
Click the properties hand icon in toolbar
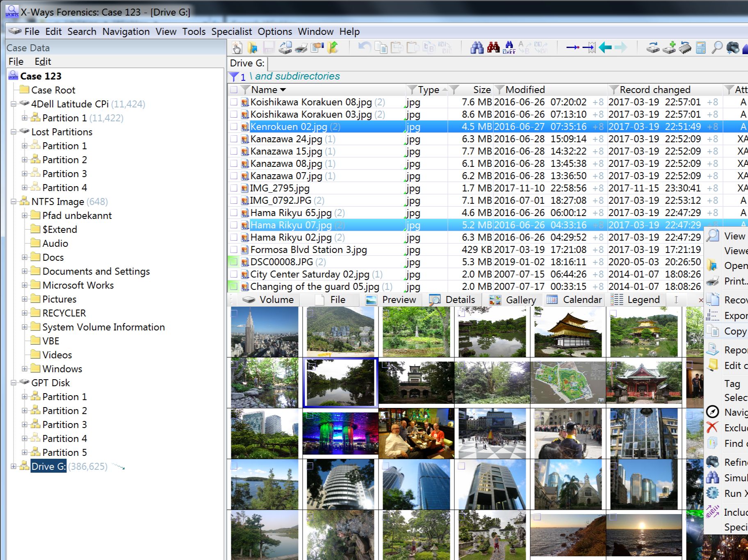317,48
